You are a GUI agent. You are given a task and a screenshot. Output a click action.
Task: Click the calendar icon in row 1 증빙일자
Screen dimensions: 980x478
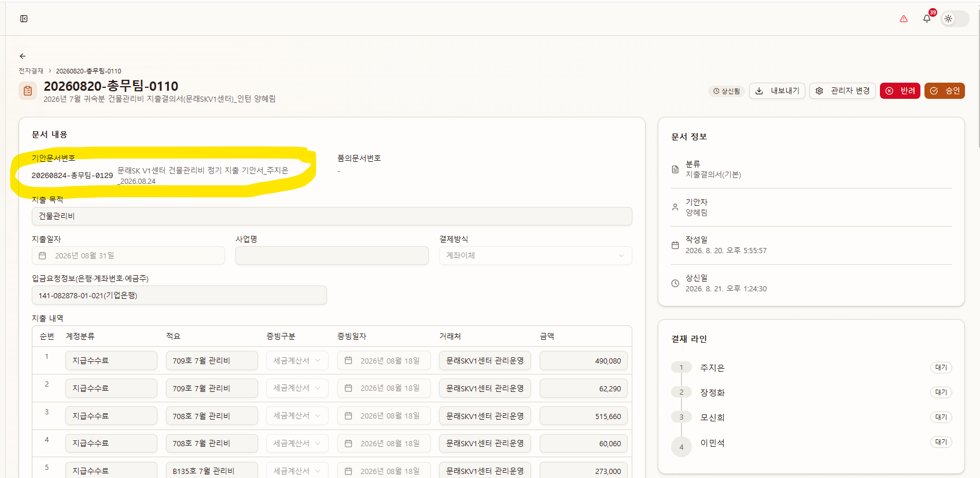348,361
